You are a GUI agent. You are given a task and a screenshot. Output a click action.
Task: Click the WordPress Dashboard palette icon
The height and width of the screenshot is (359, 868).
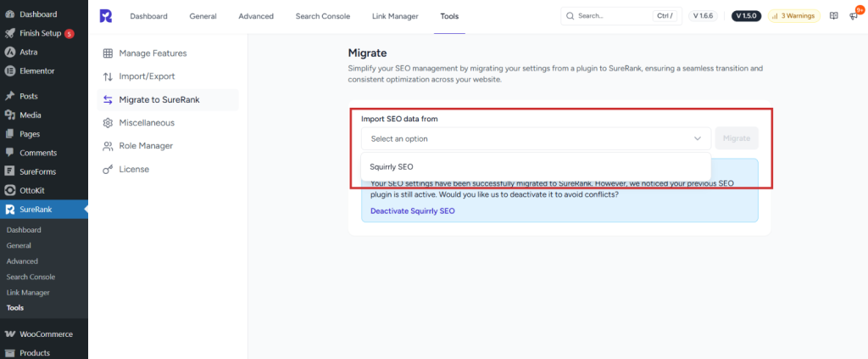(9, 14)
